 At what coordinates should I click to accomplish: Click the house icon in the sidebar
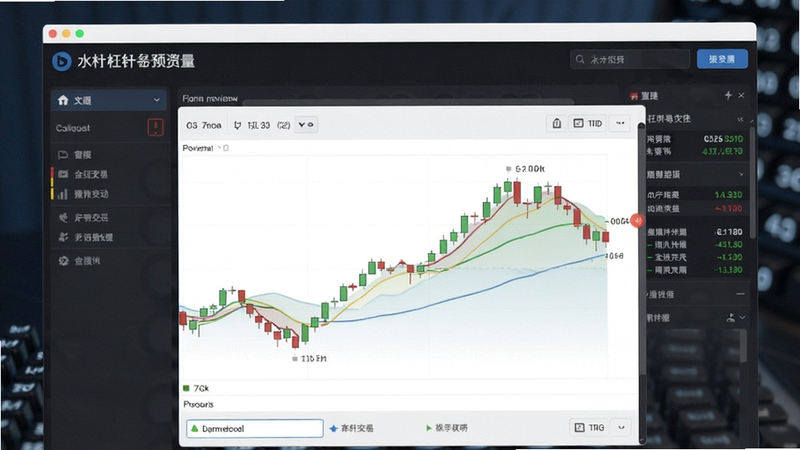tap(63, 100)
